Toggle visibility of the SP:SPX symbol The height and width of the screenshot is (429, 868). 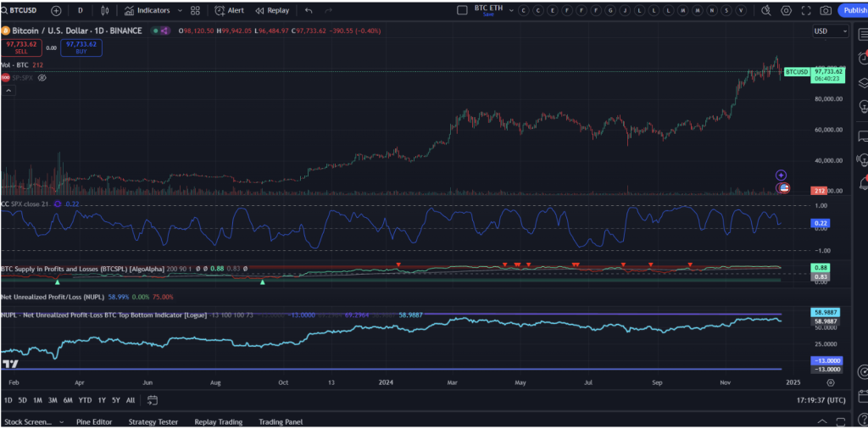tap(42, 77)
